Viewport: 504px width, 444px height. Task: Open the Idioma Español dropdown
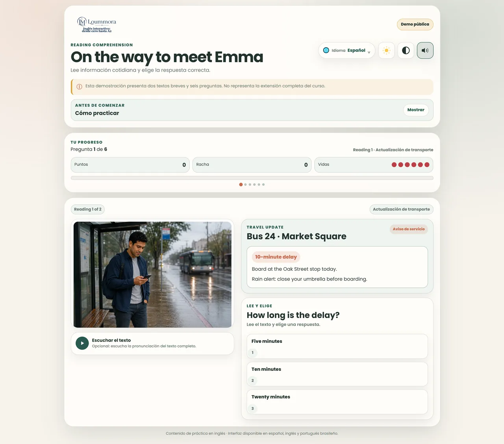(x=346, y=50)
